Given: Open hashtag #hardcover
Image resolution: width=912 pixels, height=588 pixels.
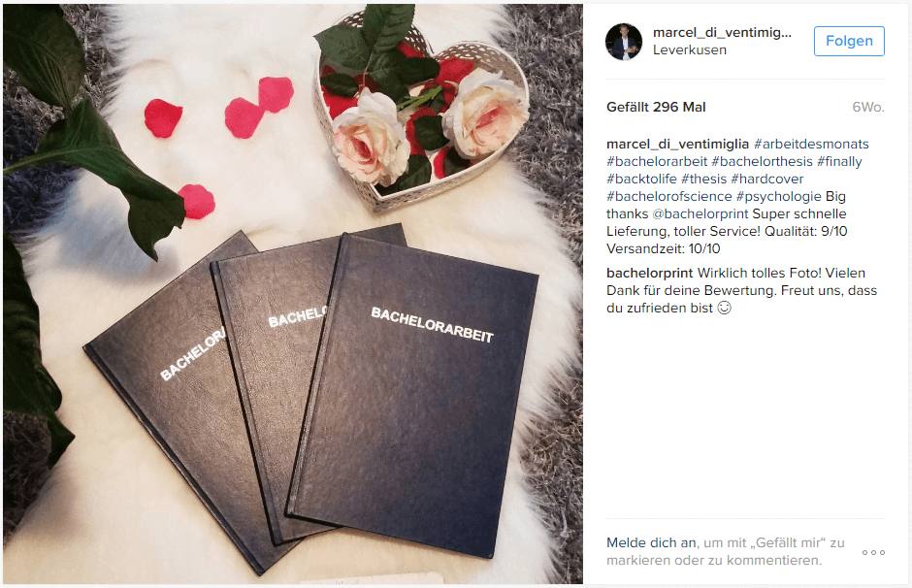Looking at the screenshot, I should pyautogui.click(x=766, y=180).
